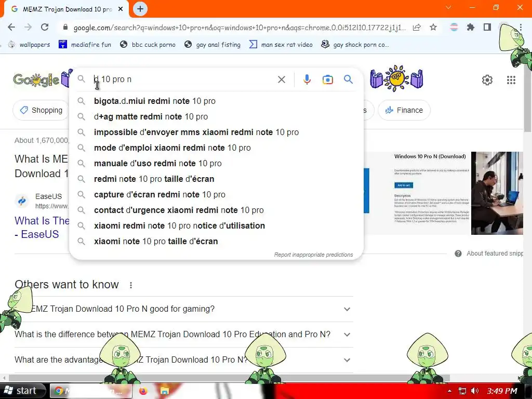Start voice search with microphone icon
The height and width of the screenshot is (399, 532).
pos(307,79)
